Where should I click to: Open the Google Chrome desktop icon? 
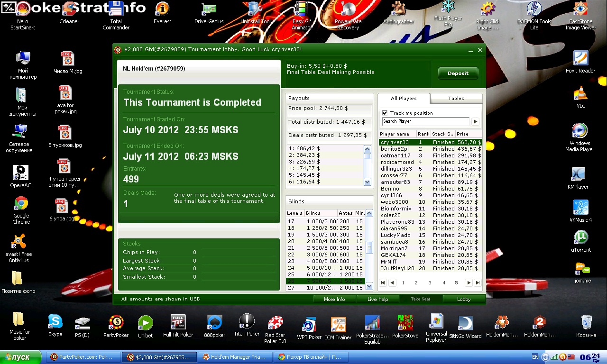(21, 211)
